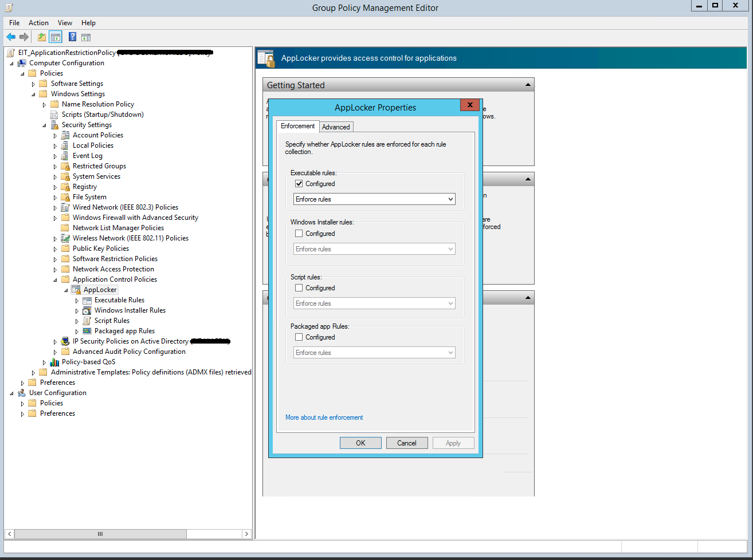The width and height of the screenshot is (753, 560).
Task: Collapse the Application Control Policies node
Action: tap(56, 279)
